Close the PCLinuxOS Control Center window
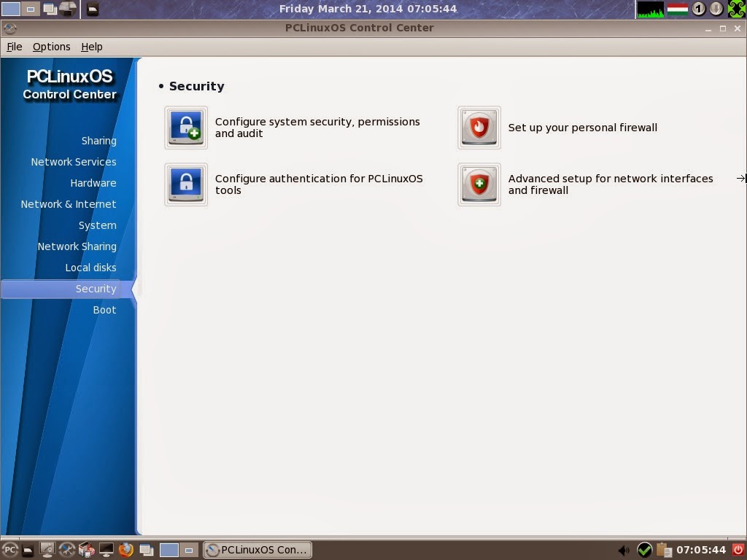 coord(738,28)
